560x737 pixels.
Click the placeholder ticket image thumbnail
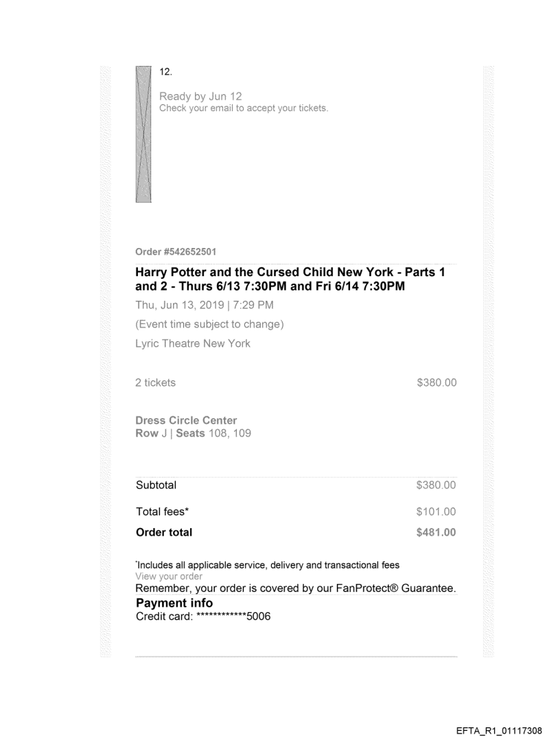tap(143, 134)
